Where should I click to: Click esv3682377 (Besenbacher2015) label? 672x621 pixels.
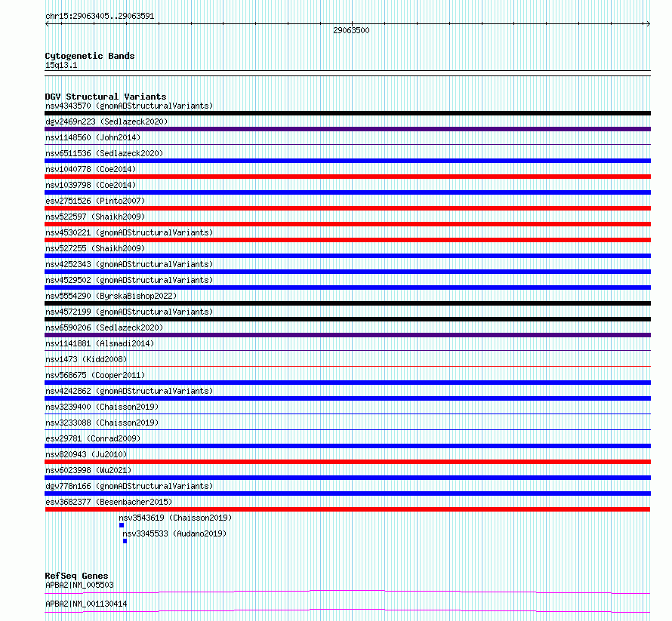(109, 502)
